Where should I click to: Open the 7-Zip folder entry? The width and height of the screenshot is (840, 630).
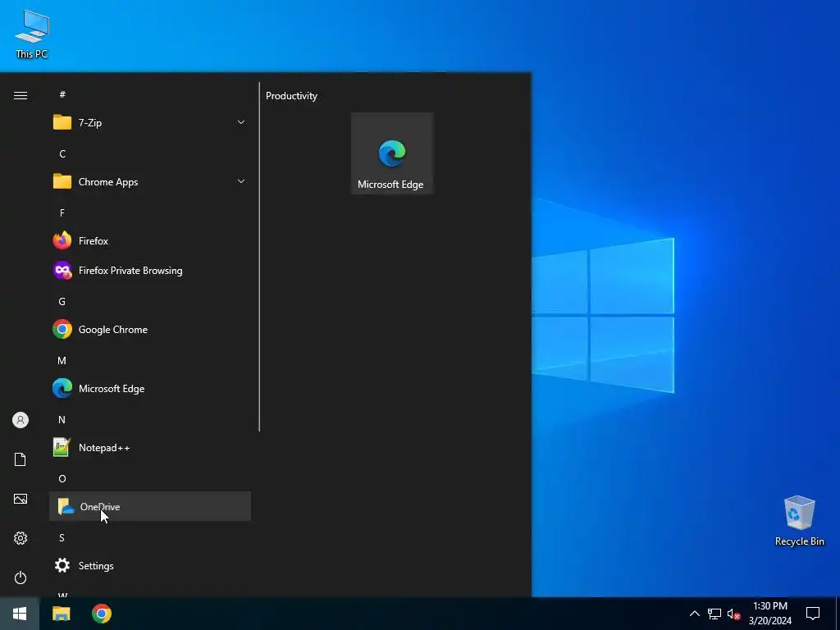click(x=150, y=123)
